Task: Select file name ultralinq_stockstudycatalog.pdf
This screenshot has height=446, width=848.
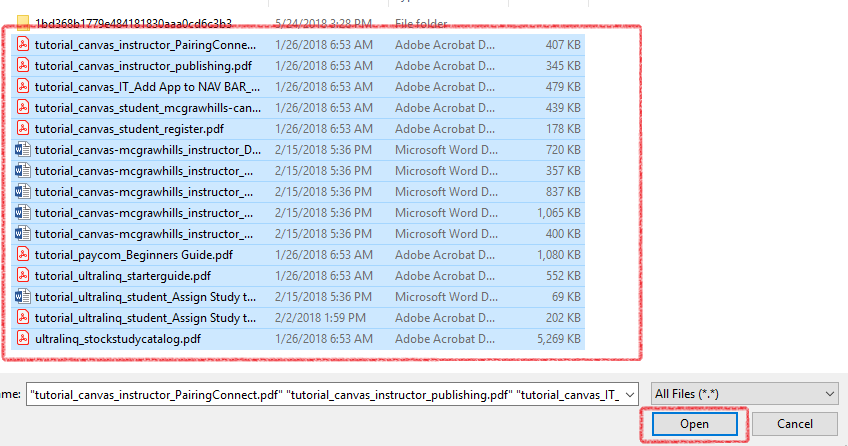Action: click(118, 339)
